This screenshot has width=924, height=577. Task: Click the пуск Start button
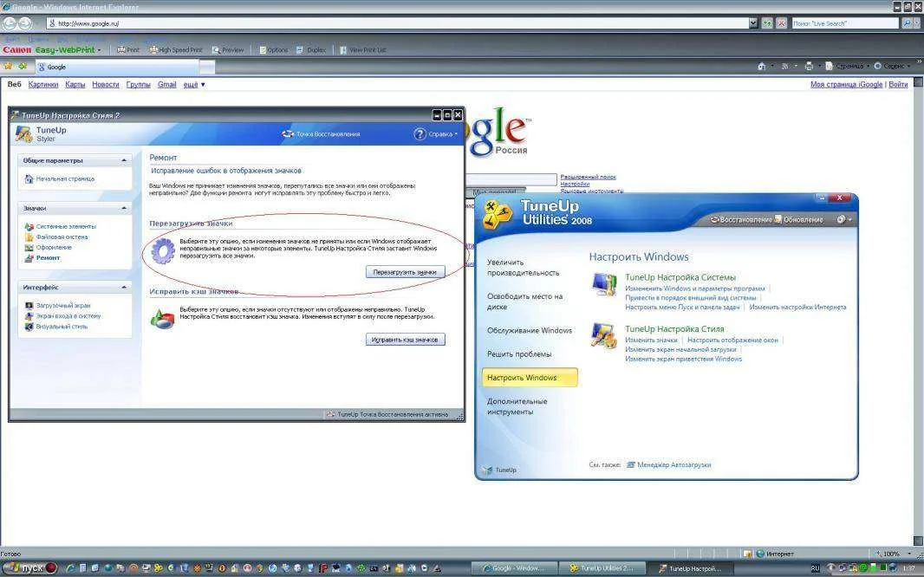tap(29, 568)
